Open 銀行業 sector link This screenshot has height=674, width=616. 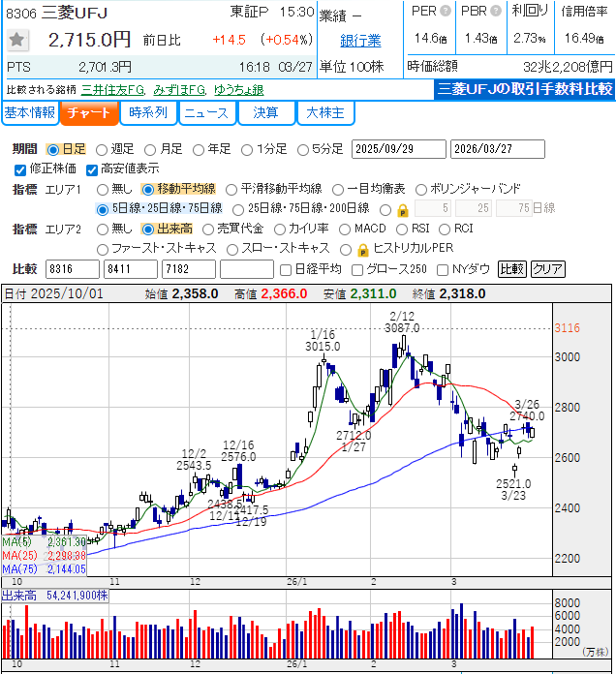[x=360, y=41]
